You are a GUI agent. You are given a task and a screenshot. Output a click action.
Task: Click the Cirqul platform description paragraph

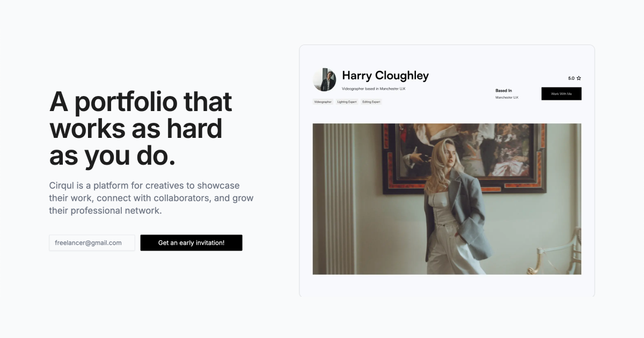pos(151,198)
